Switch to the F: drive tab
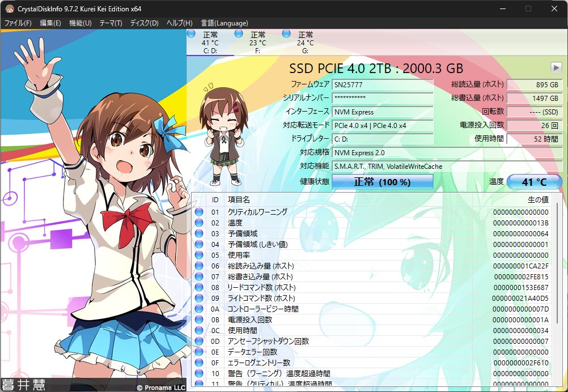This screenshot has height=392, width=568. click(257, 42)
